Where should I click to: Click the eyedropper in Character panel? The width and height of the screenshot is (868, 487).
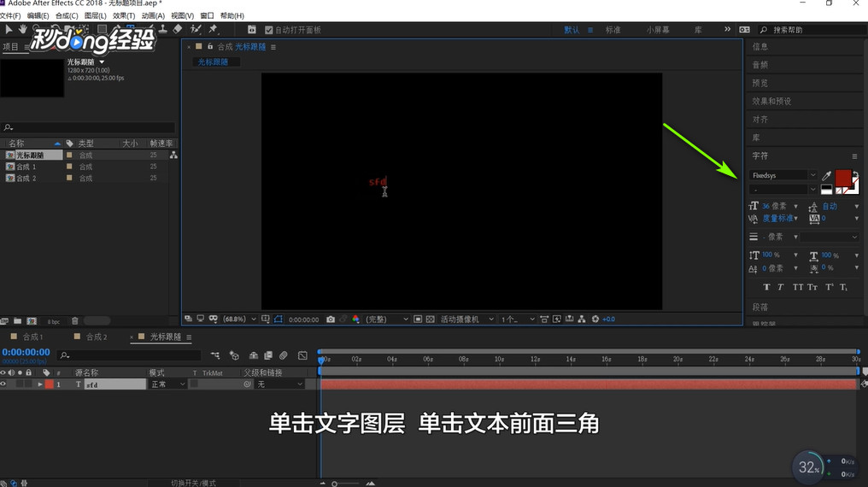[x=826, y=175]
